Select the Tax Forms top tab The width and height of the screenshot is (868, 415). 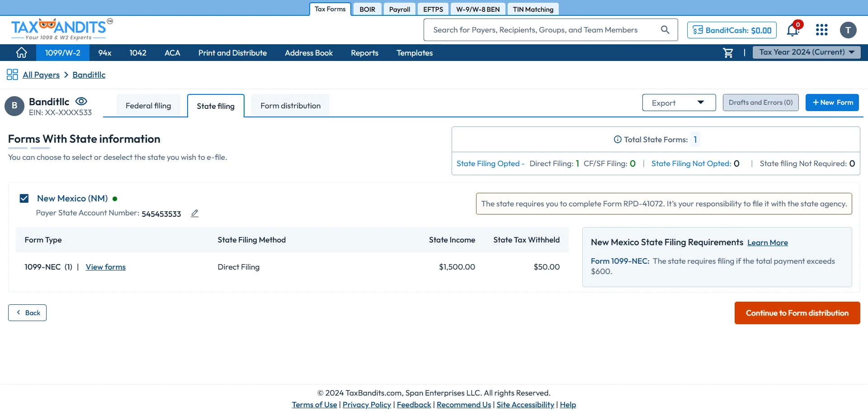(330, 9)
